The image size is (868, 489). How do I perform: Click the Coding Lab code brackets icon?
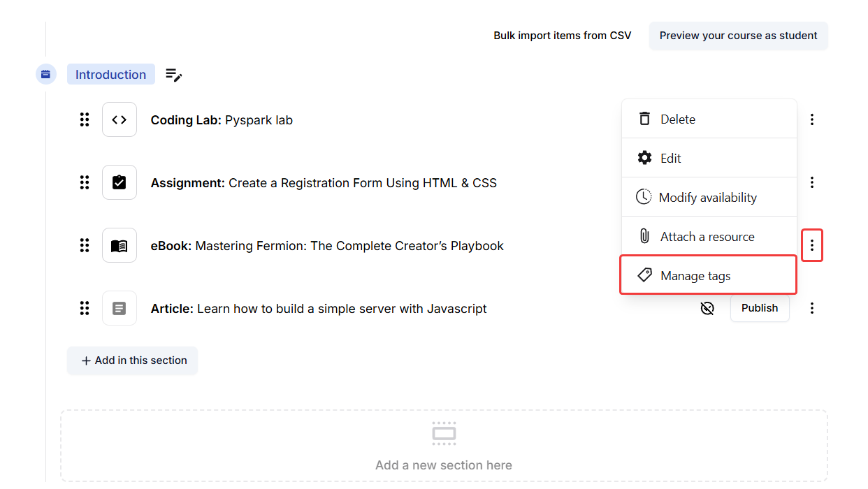tap(120, 119)
